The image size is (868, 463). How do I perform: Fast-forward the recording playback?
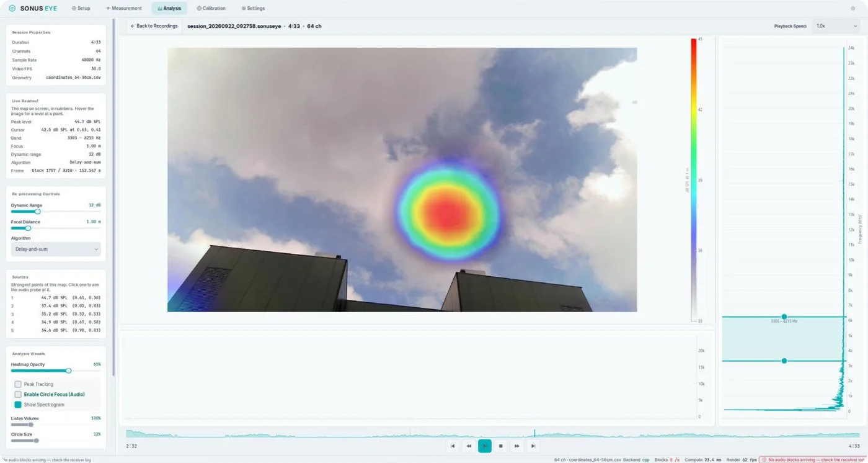pos(517,446)
